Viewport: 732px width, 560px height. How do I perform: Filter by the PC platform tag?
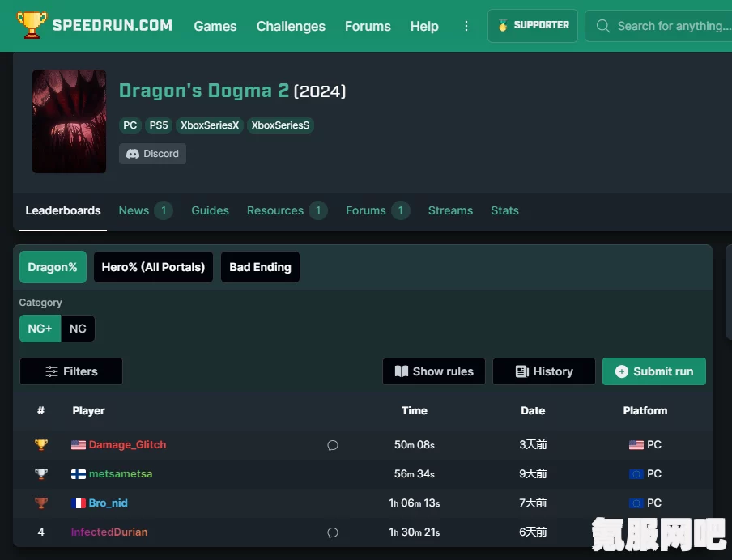click(130, 125)
